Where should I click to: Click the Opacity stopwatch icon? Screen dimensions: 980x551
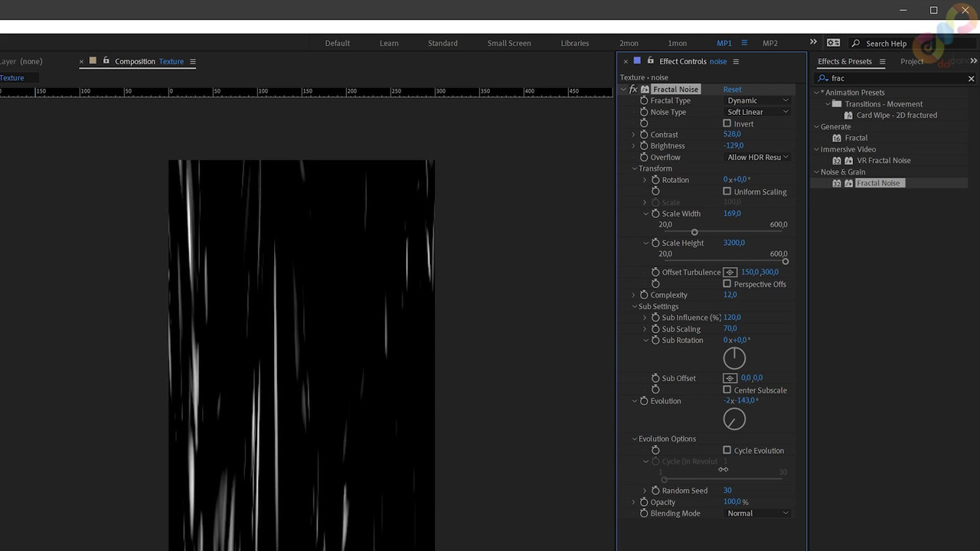(x=644, y=502)
